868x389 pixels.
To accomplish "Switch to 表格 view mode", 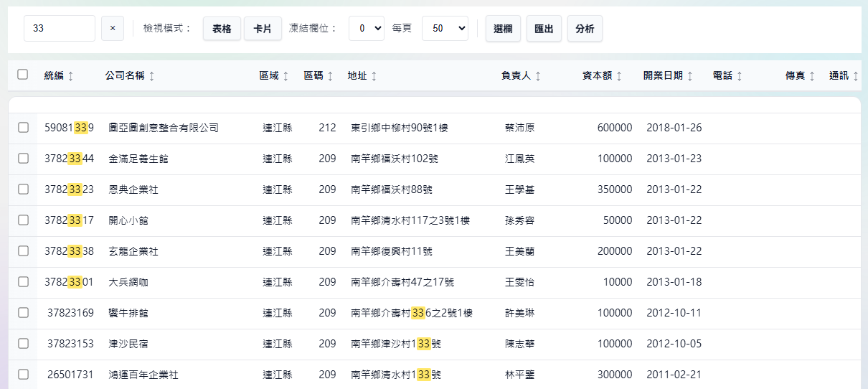I will pos(222,29).
